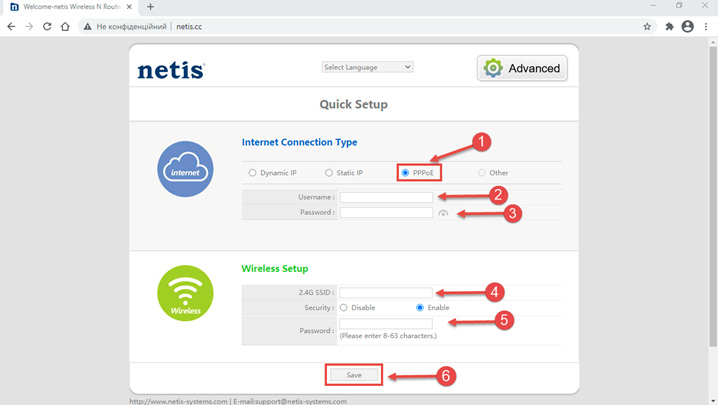Click into the 2.4G SSID field
This screenshot has width=718, height=405.
pos(386,293)
